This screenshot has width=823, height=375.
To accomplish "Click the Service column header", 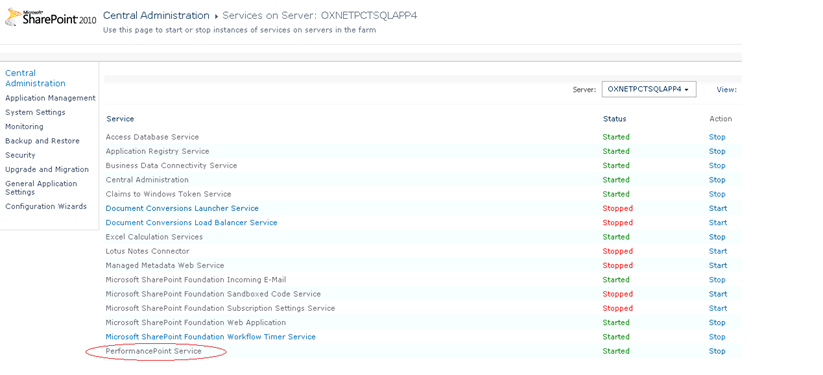I will (x=120, y=119).
